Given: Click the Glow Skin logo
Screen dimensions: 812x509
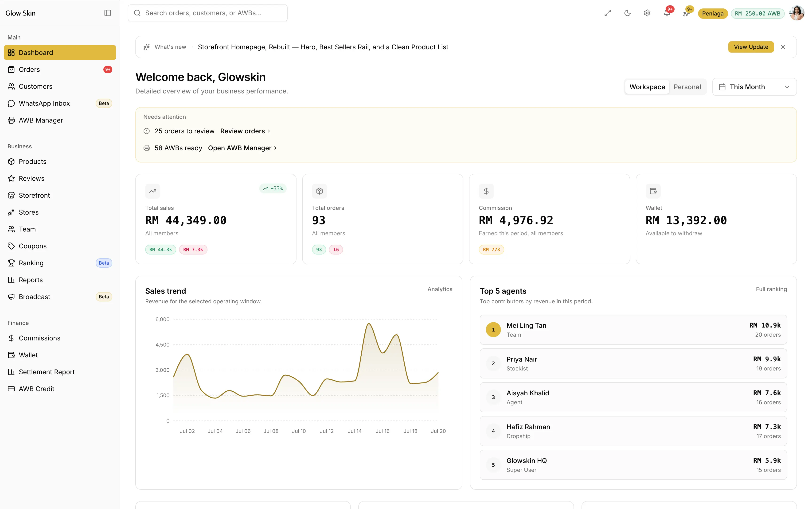Looking at the screenshot, I should click(20, 13).
